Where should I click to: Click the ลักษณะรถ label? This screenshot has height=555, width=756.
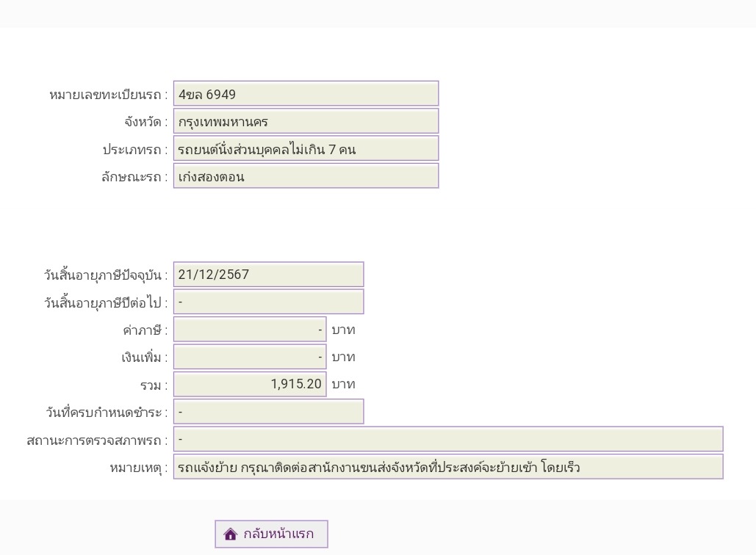coord(134,178)
